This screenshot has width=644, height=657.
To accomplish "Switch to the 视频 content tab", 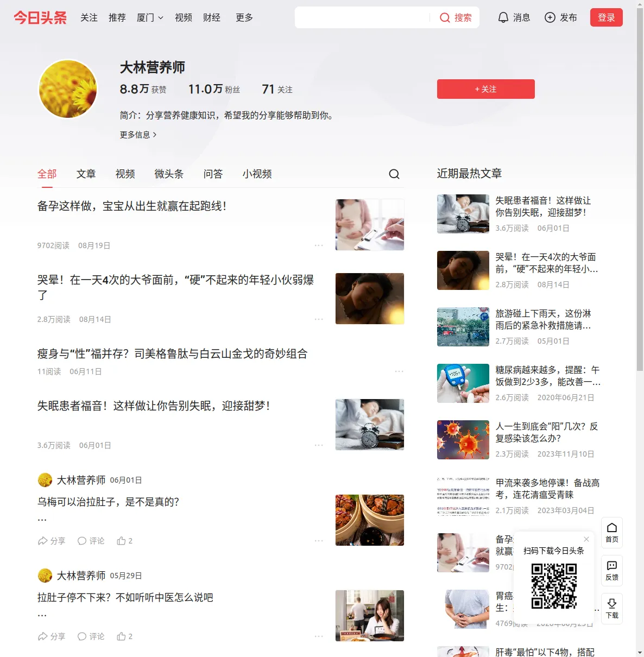I will [x=125, y=174].
